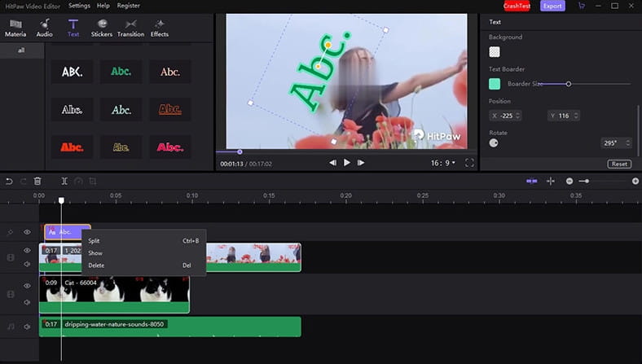
Task: Mute the Cat - 66004 track audio
Action: [27, 302]
